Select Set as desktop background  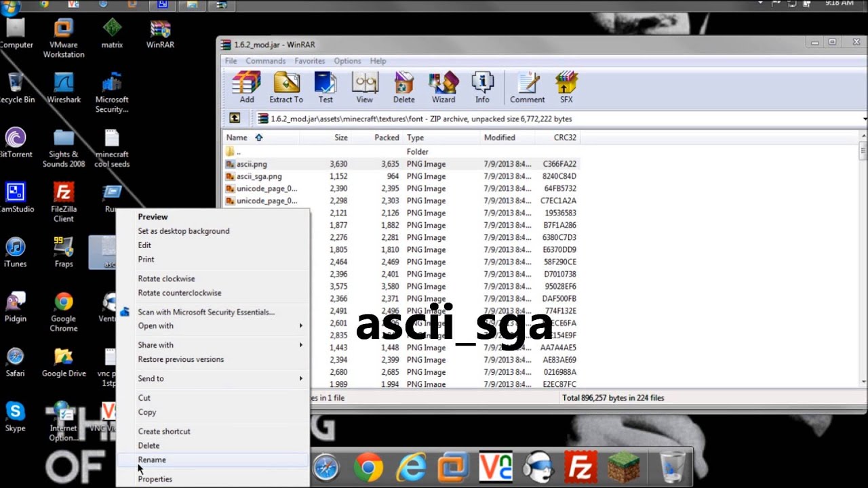pyautogui.click(x=213, y=231)
